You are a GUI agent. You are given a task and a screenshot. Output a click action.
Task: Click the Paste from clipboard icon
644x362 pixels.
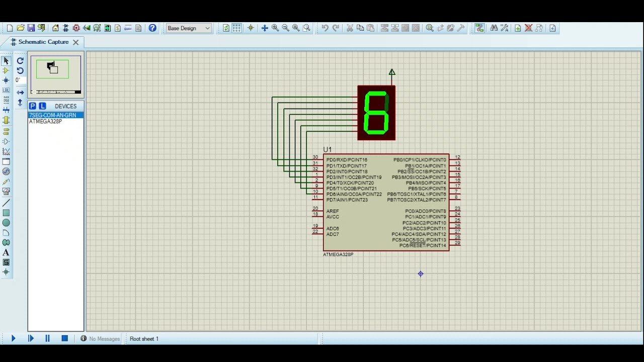click(x=371, y=28)
